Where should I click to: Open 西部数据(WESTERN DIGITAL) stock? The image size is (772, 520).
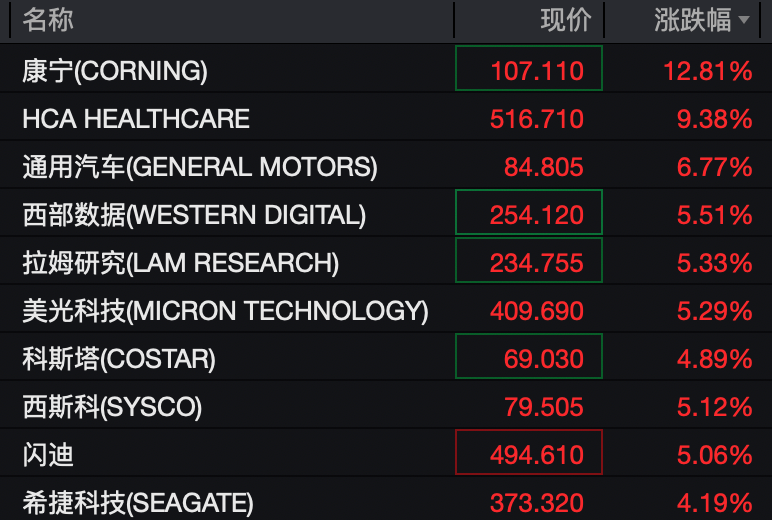(194, 215)
